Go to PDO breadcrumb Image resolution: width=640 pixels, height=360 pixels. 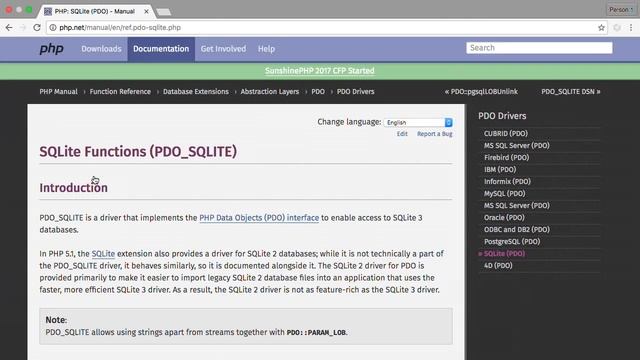318,91
